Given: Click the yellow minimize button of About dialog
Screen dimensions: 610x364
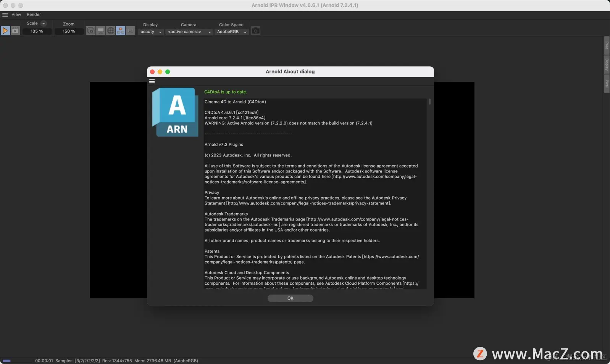Looking at the screenshot, I should coord(160,72).
